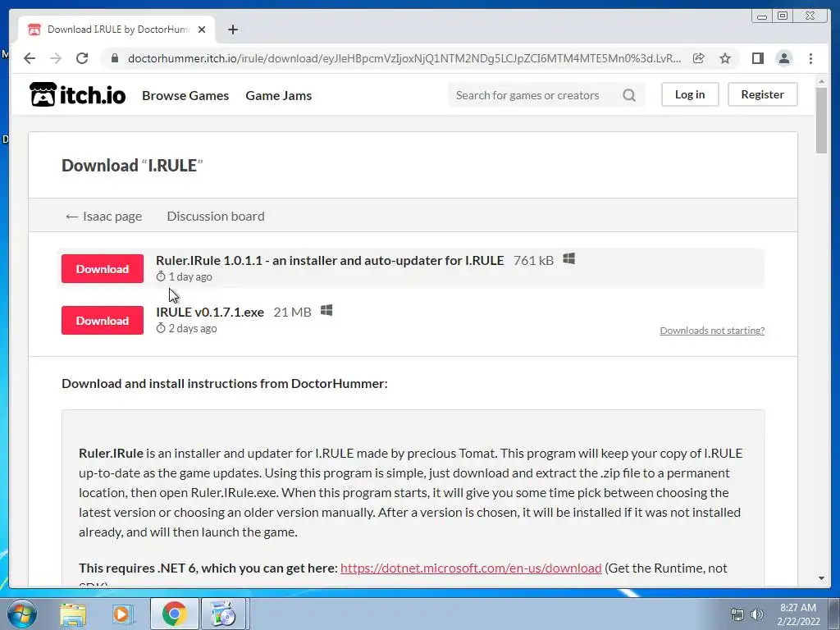Click bold 'Ruler.IRule' in the instructions paragraph
The height and width of the screenshot is (630, 840).
coord(111,453)
